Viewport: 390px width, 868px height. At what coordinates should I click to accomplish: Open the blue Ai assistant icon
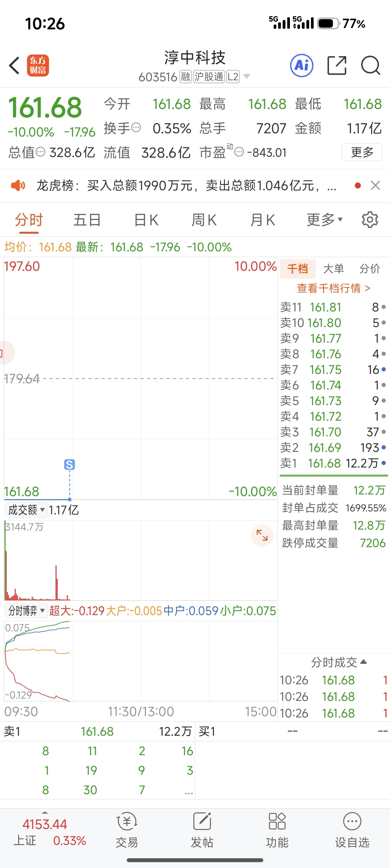pos(301,65)
